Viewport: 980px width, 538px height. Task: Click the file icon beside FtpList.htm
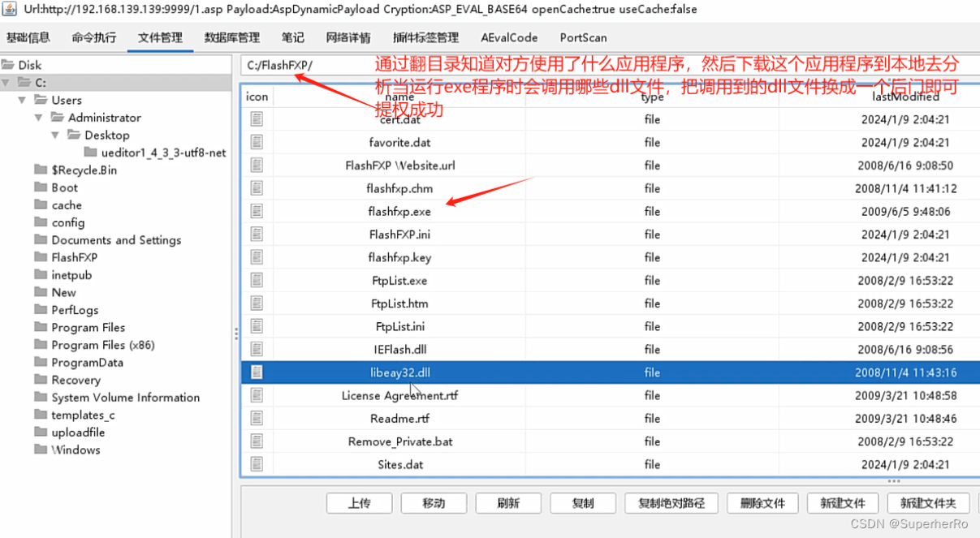coord(257,303)
